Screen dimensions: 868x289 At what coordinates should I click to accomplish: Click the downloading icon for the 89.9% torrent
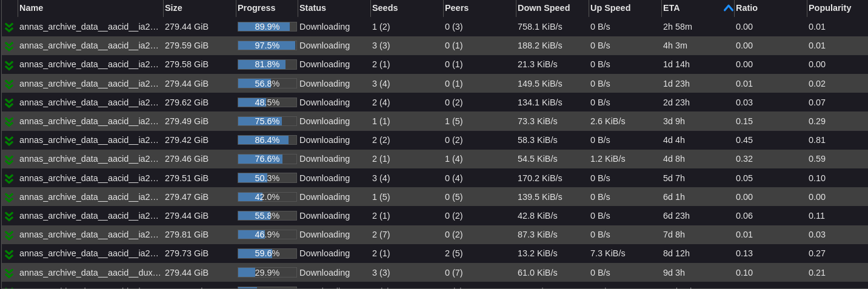pos(9,27)
